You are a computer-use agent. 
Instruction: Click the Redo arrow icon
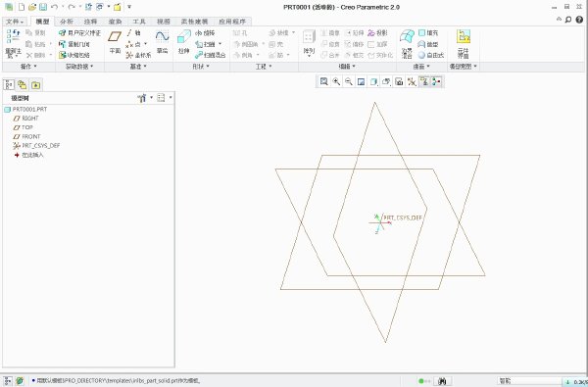point(72,7)
